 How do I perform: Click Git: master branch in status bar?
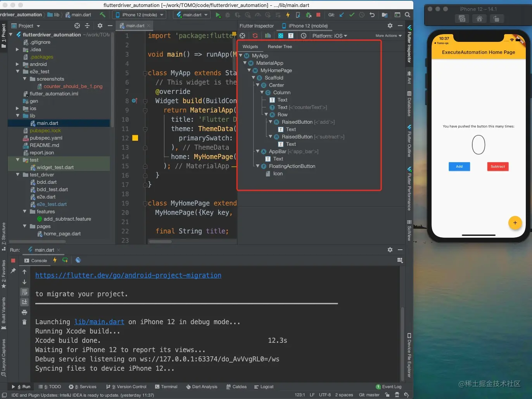369,395
